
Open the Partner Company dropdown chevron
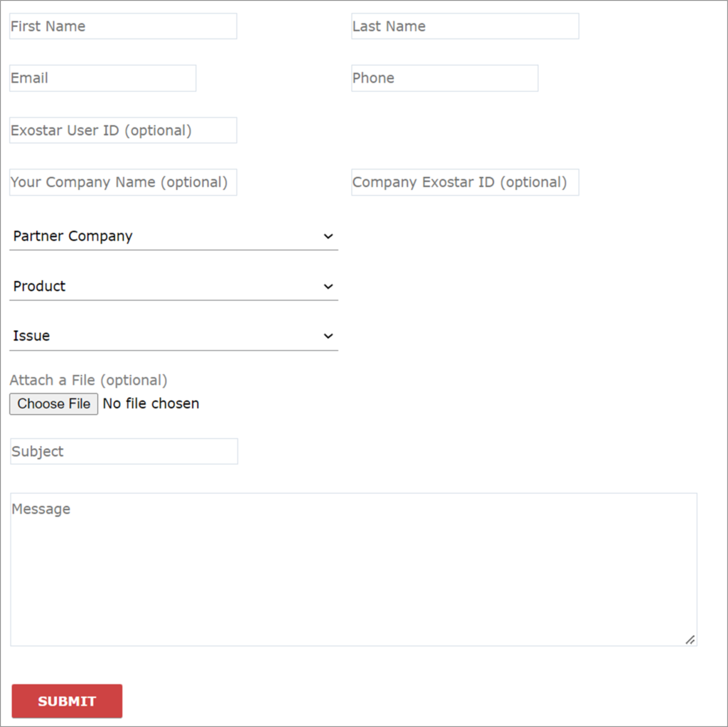328,235
